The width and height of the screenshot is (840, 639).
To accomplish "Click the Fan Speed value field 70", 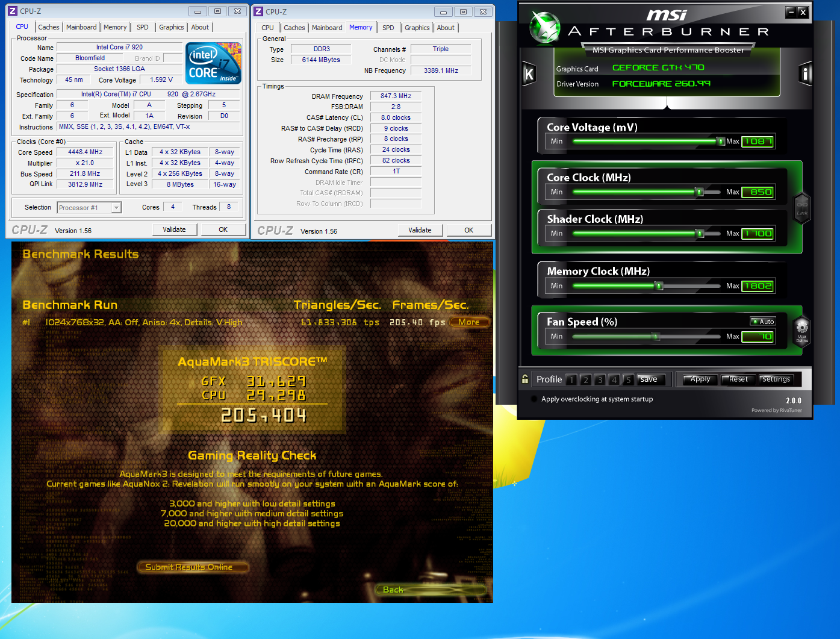I will 758,337.
